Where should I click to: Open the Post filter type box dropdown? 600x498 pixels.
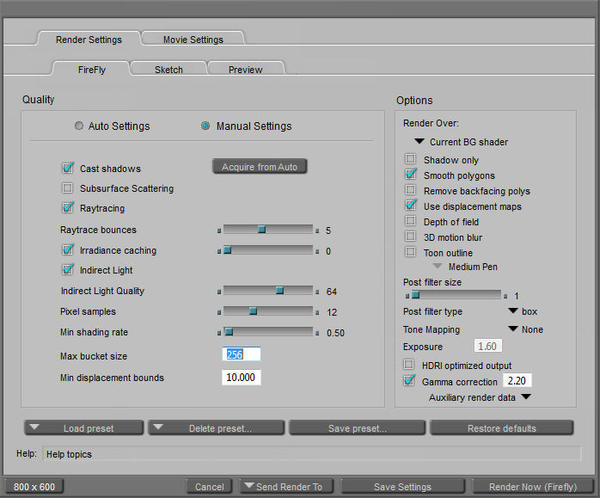tap(513, 311)
